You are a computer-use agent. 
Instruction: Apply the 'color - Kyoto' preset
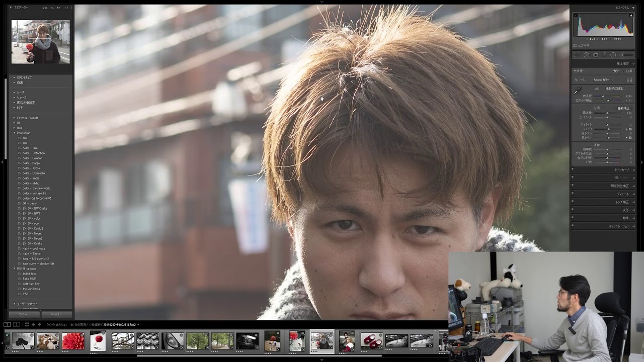point(31,168)
